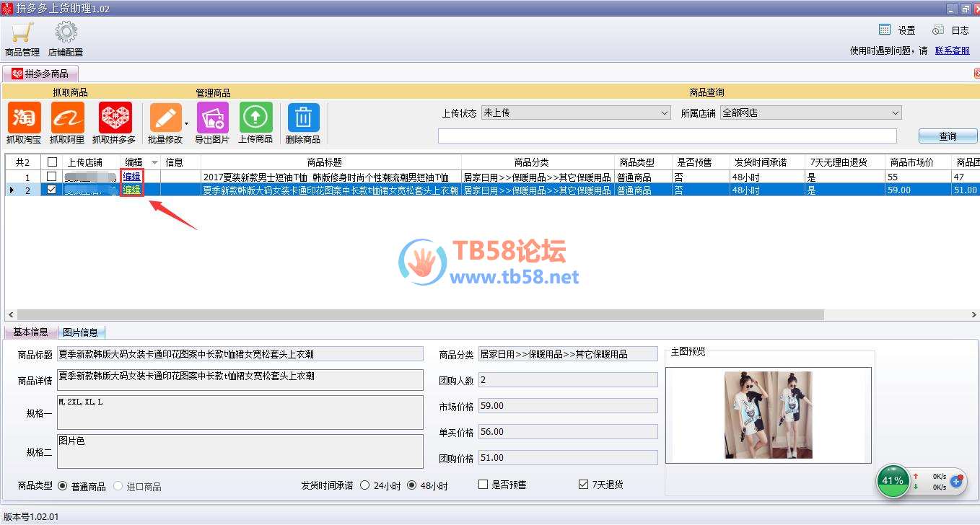Click the 上传店铺 column header
This screenshot has width=980, height=525.
[91, 162]
